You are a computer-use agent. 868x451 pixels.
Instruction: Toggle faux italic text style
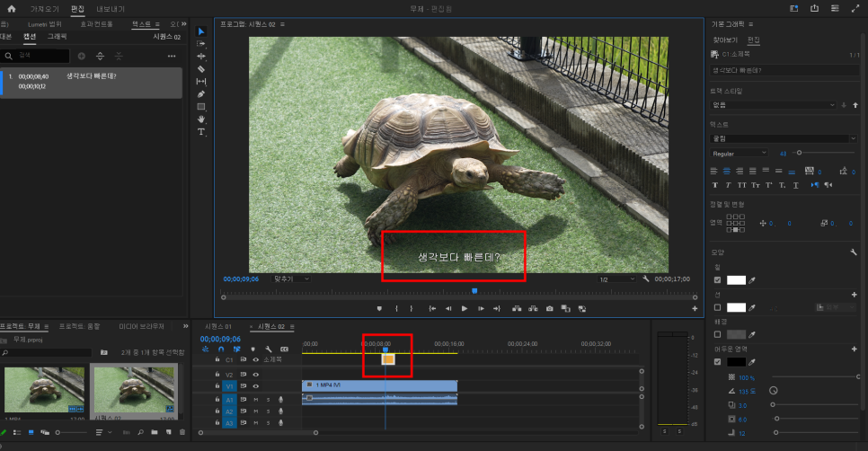[x=728, y=185]
